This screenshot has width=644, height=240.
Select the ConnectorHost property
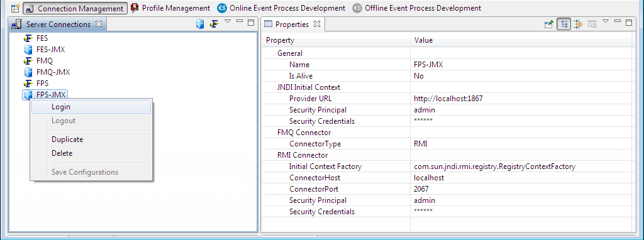314,178
